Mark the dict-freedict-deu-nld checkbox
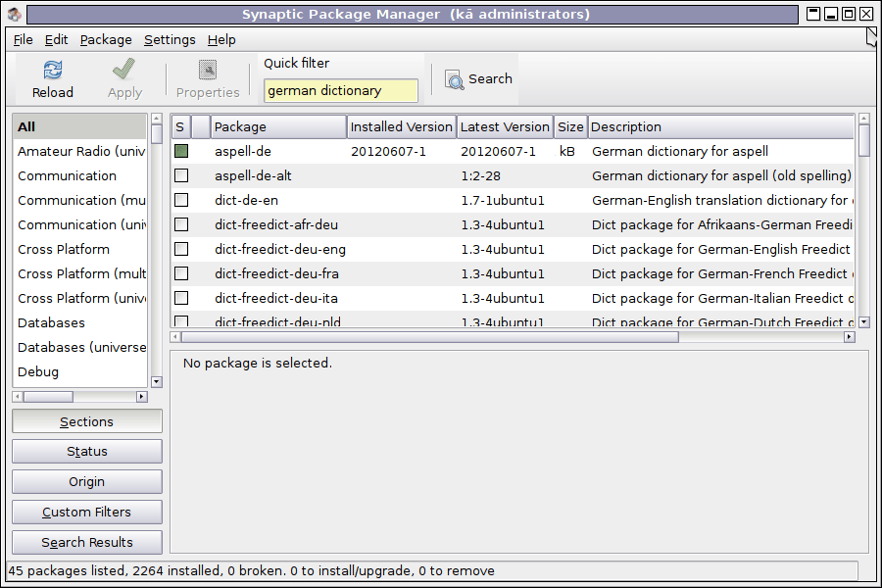The width and height of the screenshot is (882, 588). (x=181, y=321)
